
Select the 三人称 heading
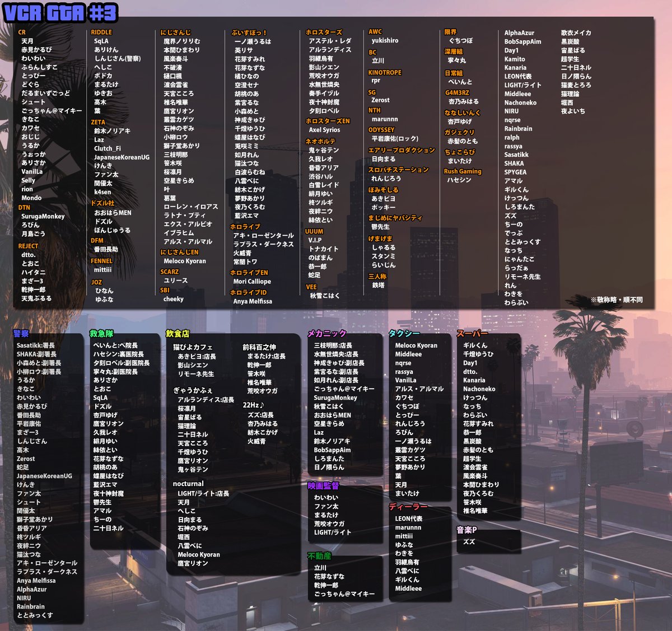(377, 276)
